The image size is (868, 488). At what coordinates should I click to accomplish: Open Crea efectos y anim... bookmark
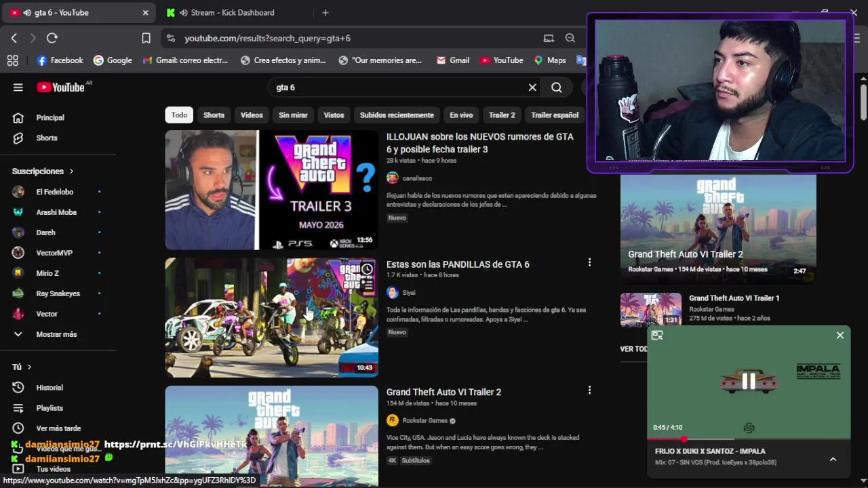tap(283, 60)
